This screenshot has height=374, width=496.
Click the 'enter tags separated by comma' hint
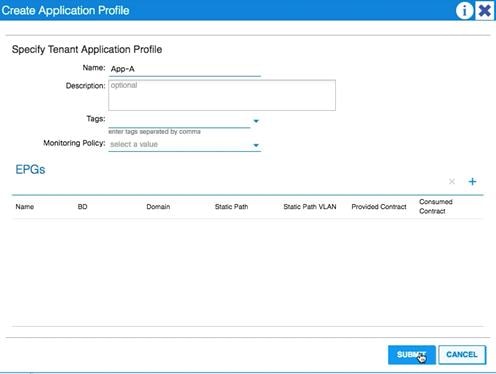point(155,132)
